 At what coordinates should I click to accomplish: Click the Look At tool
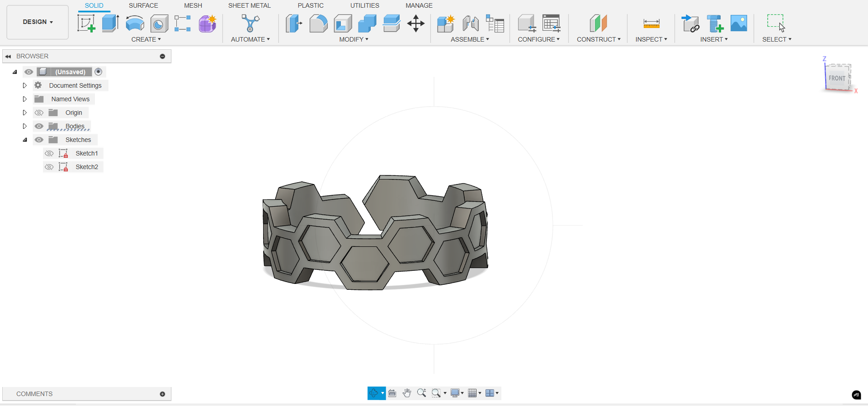point(392,393)
